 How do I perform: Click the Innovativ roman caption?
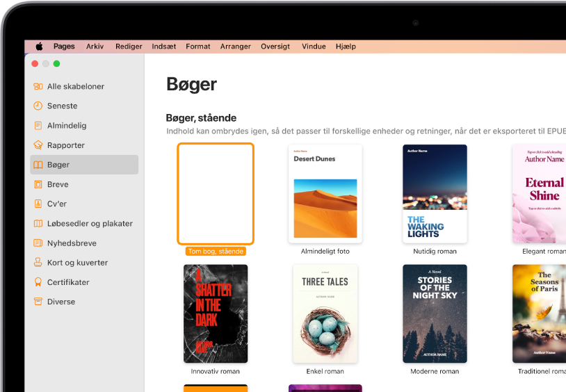(215, 371)
